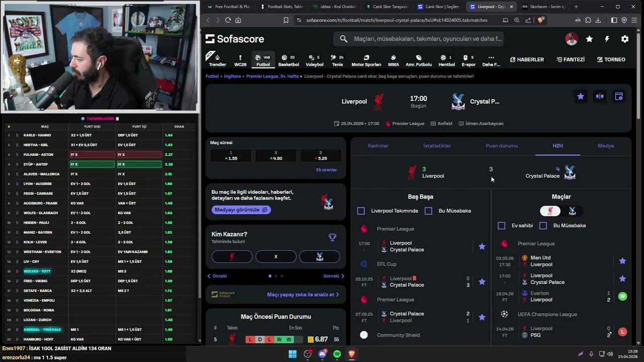Viewport: 644px width, 362px height.
Task: Open Maçı yapay zeka ile analiz et
Action: (x=303, y=295)
